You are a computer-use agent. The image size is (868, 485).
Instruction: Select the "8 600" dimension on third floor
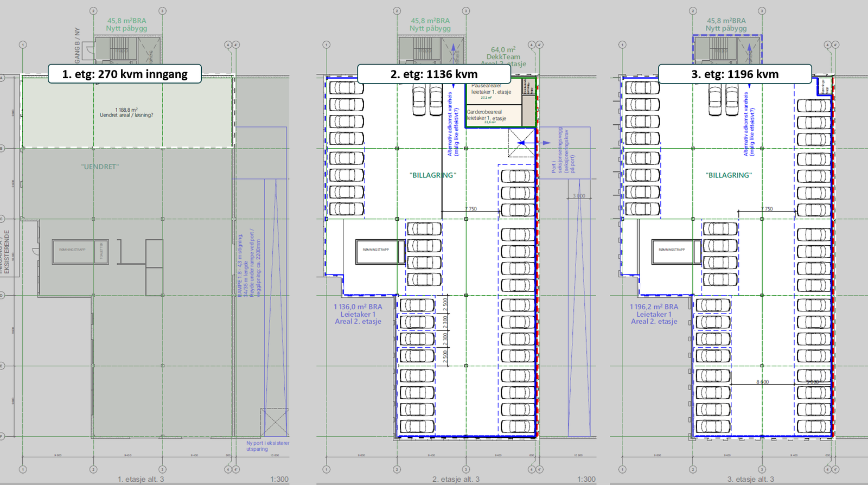point(762,382)
